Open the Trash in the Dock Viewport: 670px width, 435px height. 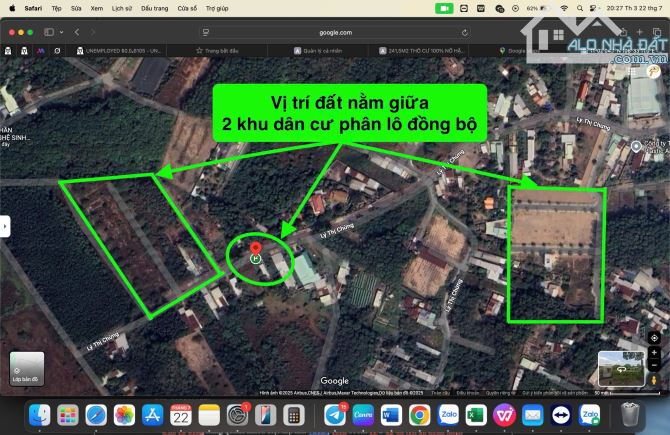[630, 414]
